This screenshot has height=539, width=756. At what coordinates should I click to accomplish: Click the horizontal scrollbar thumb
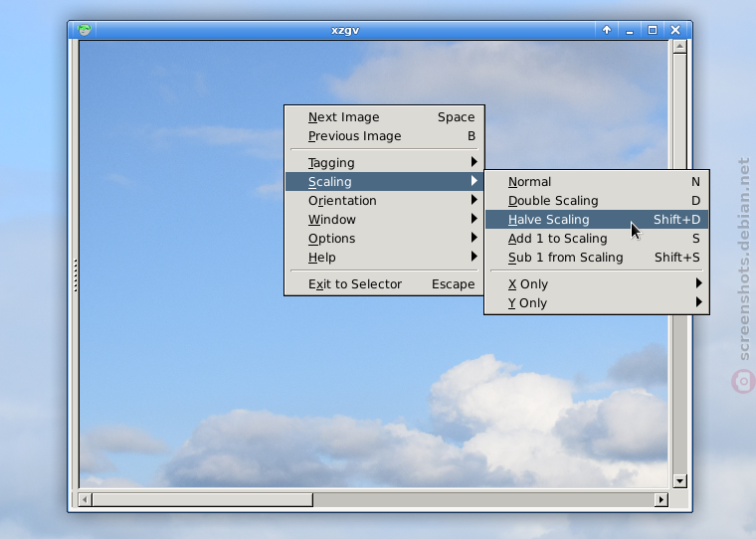pyautogui.click(x=203, y=499)
